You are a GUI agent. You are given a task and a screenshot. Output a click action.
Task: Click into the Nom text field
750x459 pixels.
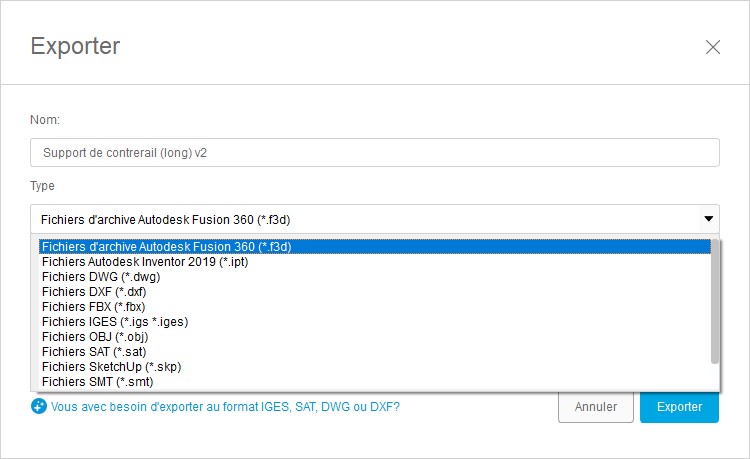click(375, 153)
